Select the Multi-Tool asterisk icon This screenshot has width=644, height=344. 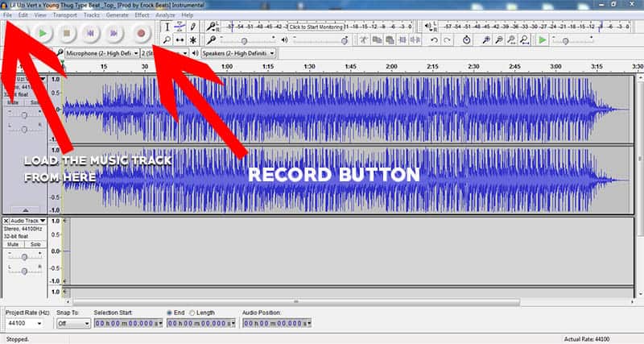192,39
